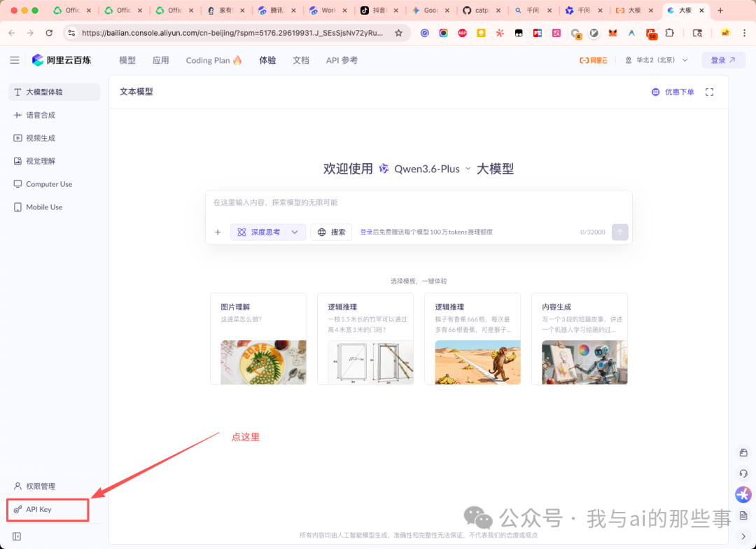
Task: Click the 登录 button
Action: click(723, 60)
